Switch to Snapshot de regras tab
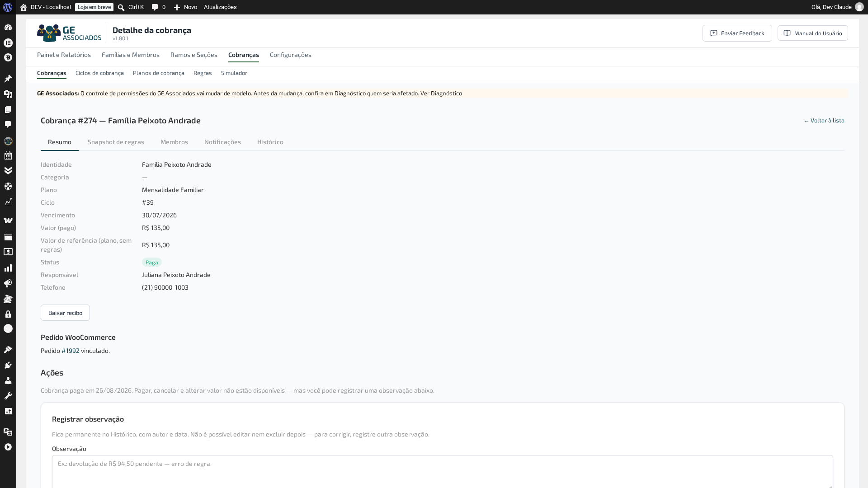The height and width of the screenshot is (488, 868). 116,142
